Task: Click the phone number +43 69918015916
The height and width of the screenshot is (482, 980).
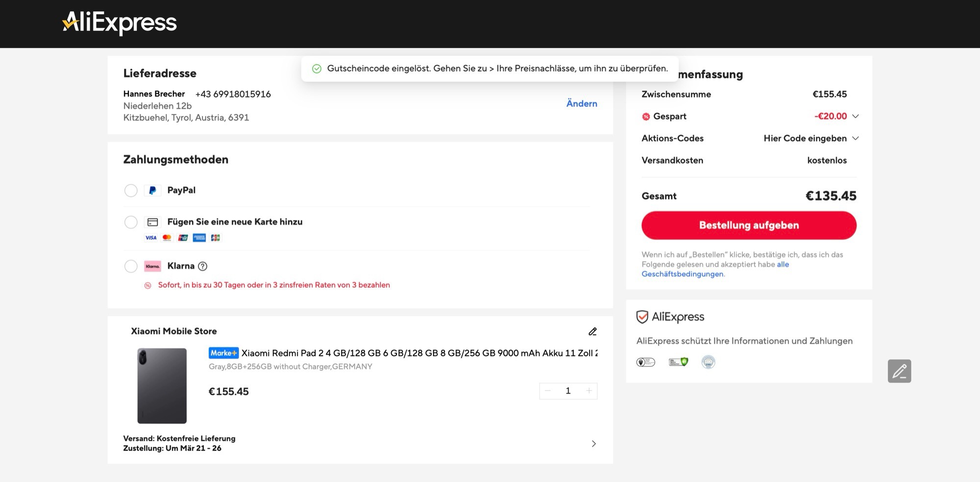Action: click(233, 94)
